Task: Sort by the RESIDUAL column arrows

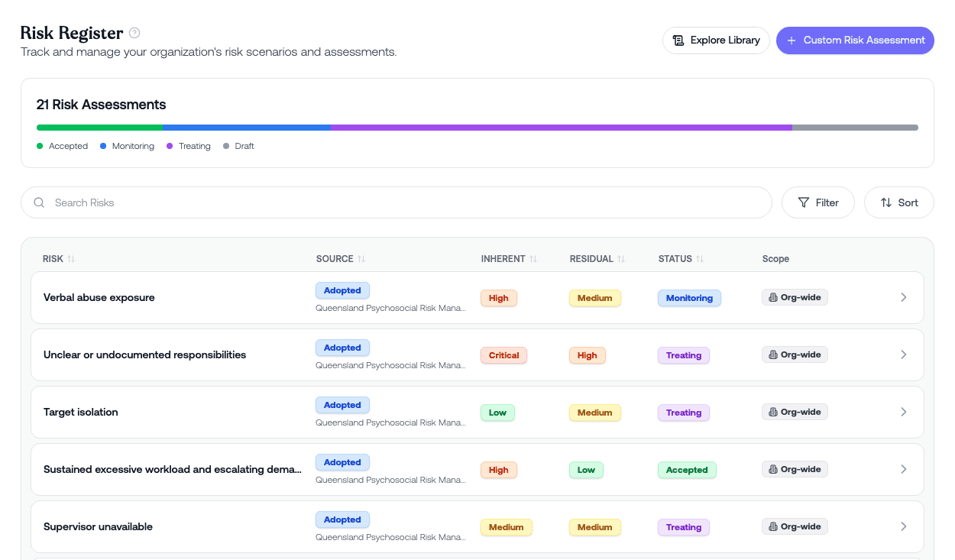Action: tap(621, 259)
